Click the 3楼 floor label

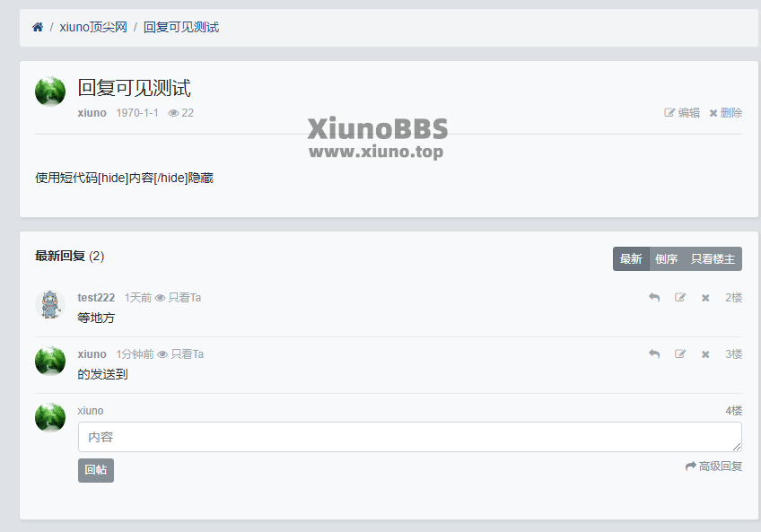(733, 353)
